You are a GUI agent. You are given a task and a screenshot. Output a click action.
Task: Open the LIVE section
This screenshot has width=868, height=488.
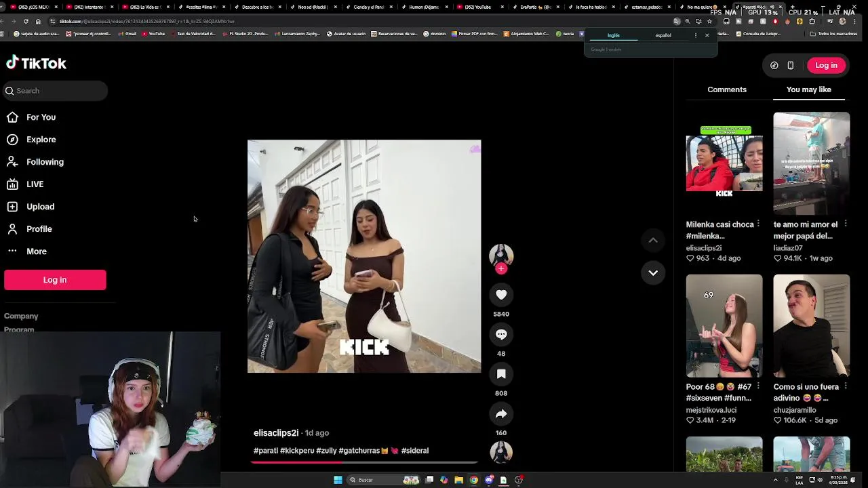coord(35,184)
